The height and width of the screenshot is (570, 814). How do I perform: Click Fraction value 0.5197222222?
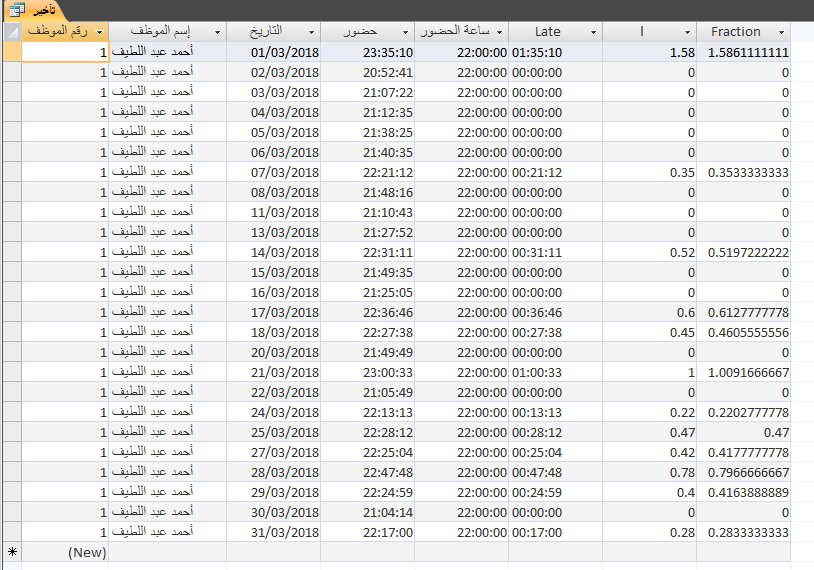pyautogui.click(x=743, y=252)
